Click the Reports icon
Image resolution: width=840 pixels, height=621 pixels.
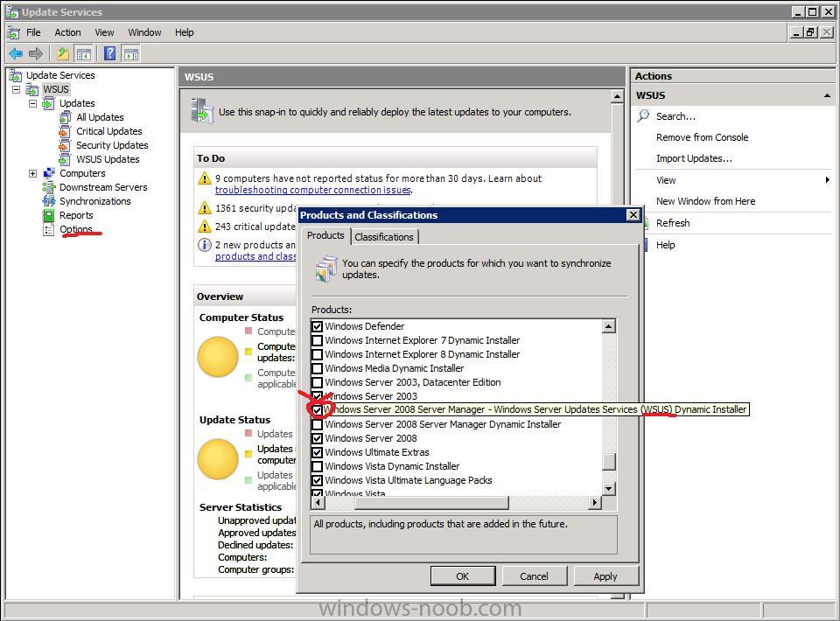49,215
